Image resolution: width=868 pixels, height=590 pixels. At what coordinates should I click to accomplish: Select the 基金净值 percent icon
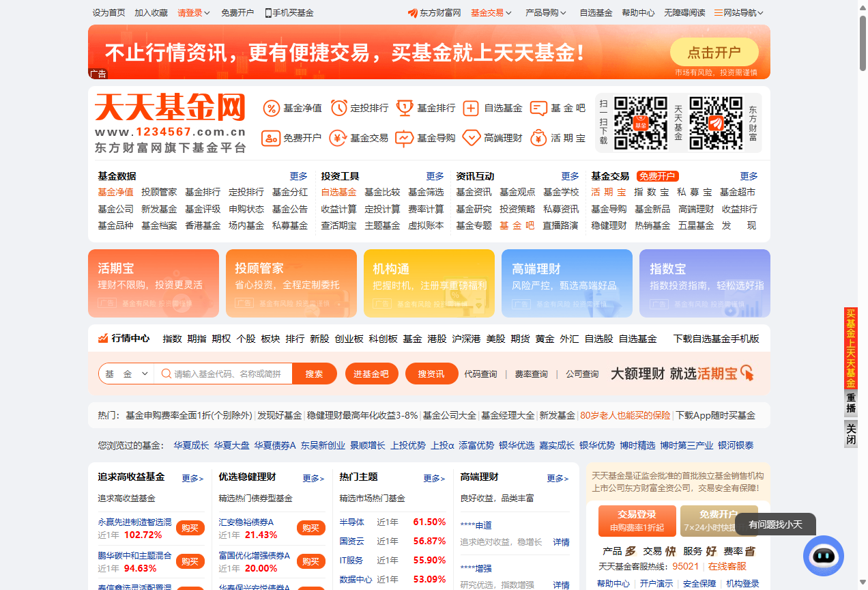[x=271, y=108]
